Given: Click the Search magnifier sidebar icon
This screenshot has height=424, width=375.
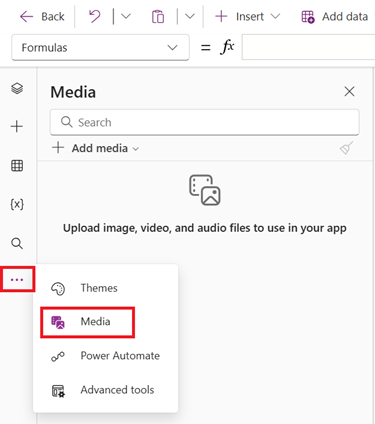Looking at the screenshot, I should 17,244.
